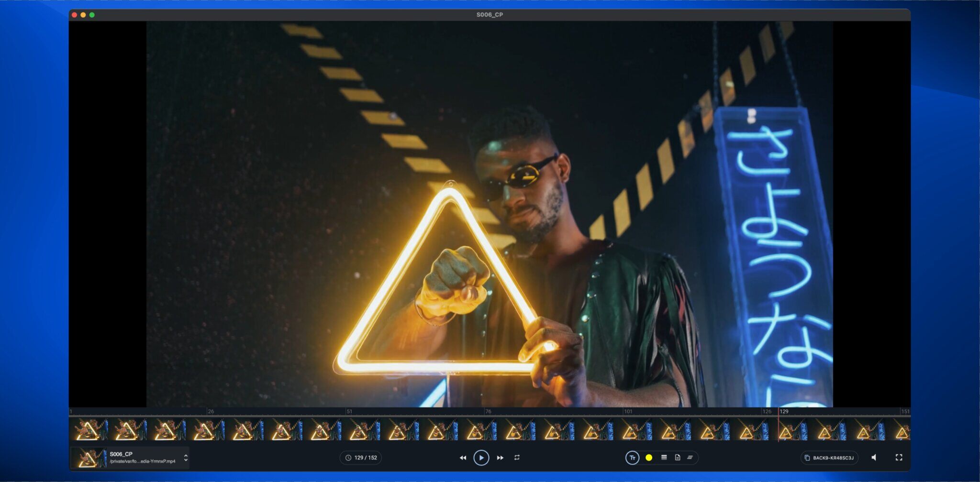980x482 pixels.
Task: Click frame marker 51 on the timeline ruler
Action: pyautogui.click(x=349, y=411)
